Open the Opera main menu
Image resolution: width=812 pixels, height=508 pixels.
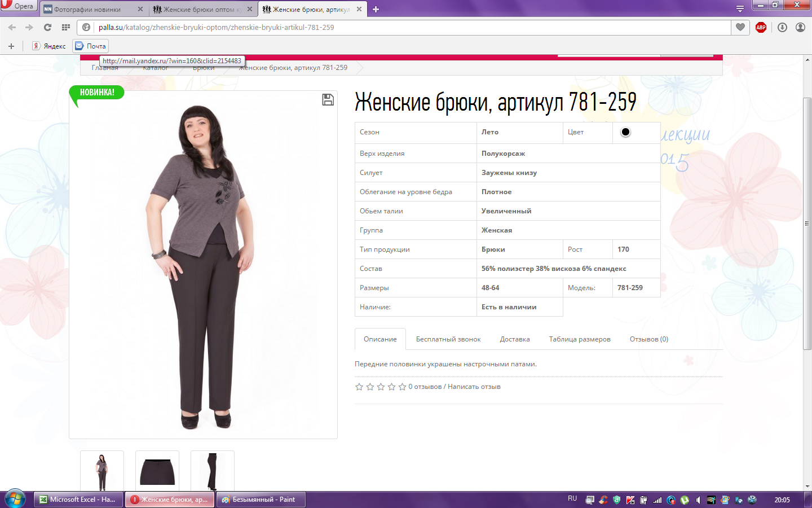click(x=19, y=6)
